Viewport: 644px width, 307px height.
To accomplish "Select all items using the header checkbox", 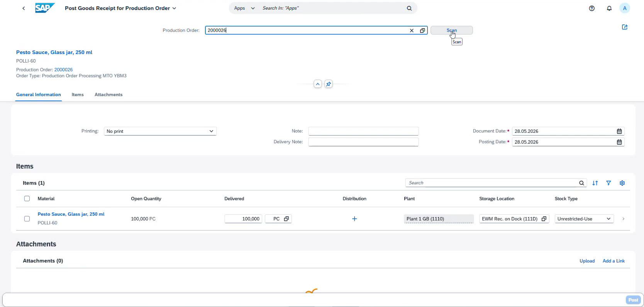I will coord(27,198).
